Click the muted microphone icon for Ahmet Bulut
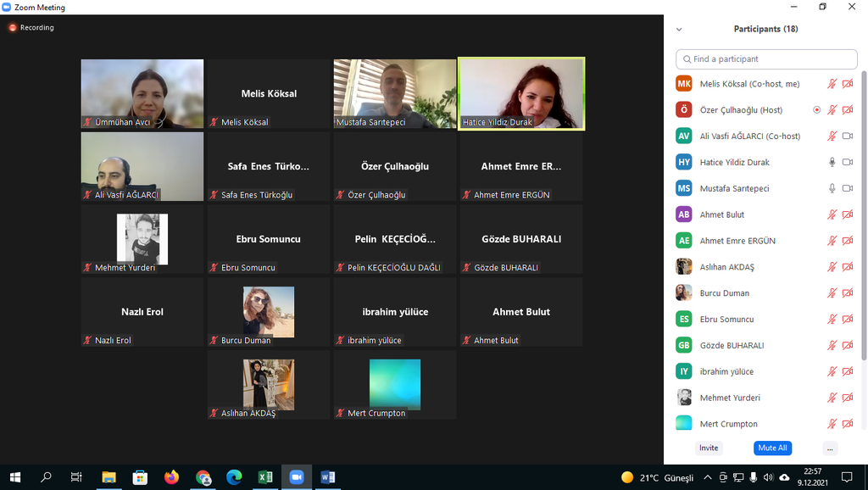The image size is (868, 490). click(832, 214)
